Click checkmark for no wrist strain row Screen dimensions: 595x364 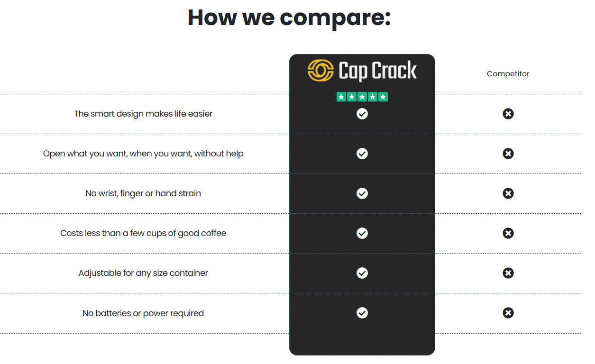[362, 193]
